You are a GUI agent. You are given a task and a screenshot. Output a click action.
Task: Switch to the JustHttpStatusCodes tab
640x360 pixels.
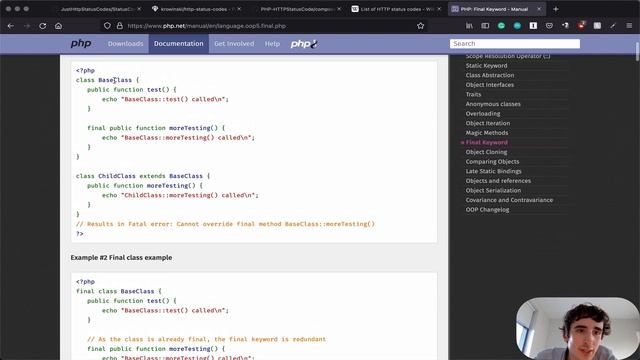96,9
